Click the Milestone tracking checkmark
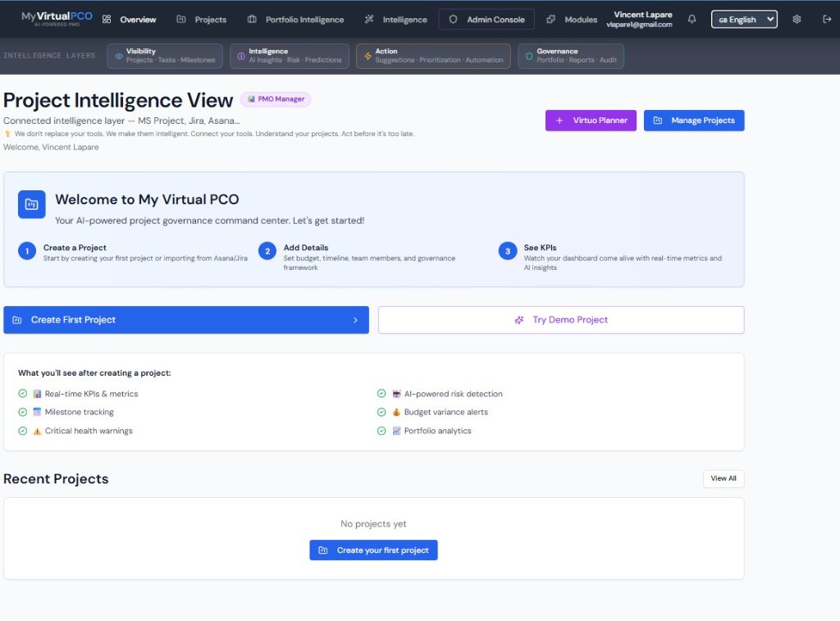 click(x=22, y=412)
